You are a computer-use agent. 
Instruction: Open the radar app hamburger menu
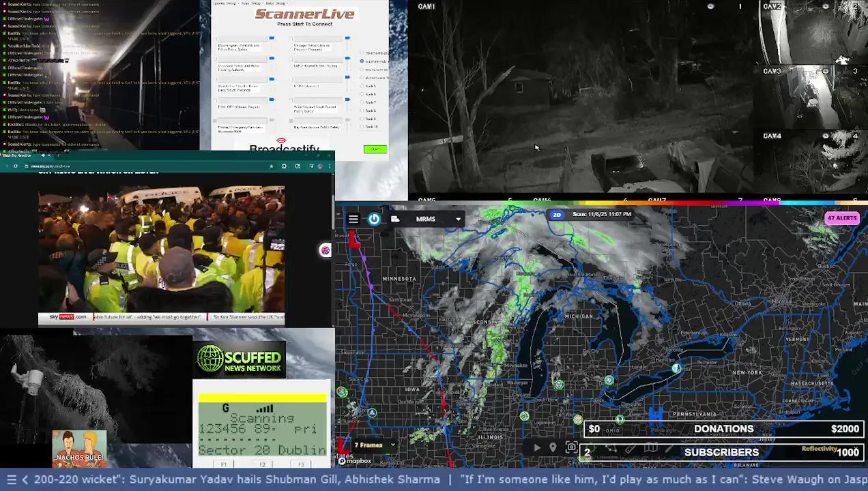353,219
